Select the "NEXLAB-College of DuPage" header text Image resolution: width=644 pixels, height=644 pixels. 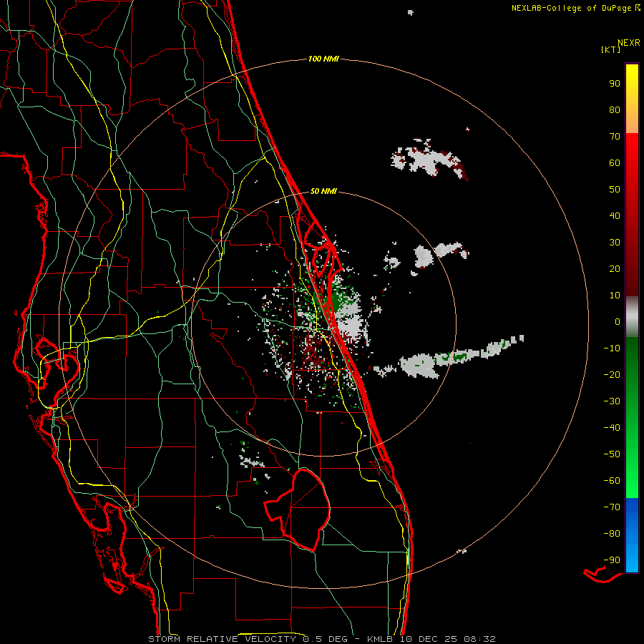[570, 8]
